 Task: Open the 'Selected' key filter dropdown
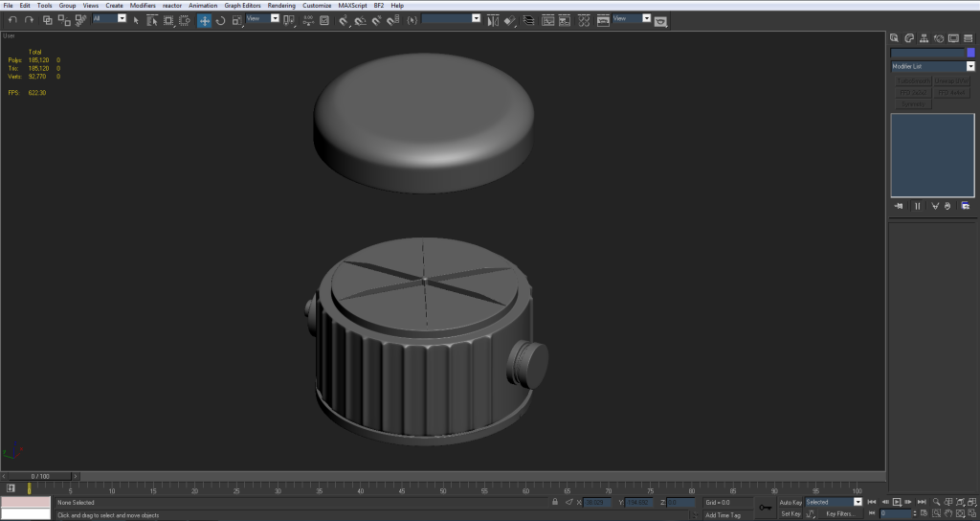857,502
